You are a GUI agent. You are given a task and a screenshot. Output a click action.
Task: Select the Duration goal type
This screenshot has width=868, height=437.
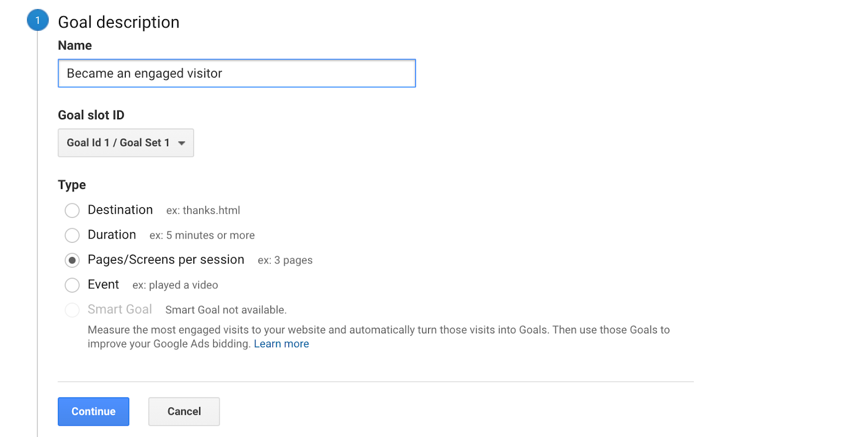tap(72, 235)
